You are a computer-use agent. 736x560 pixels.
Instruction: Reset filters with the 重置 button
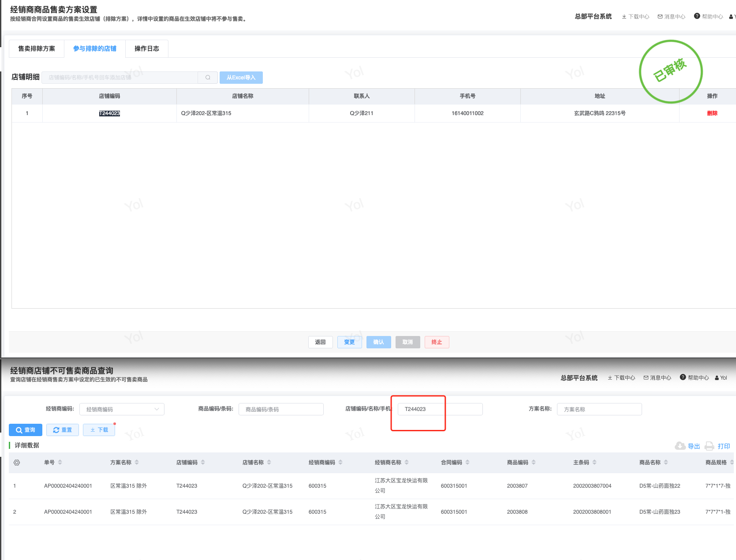[x=63, y=430]
